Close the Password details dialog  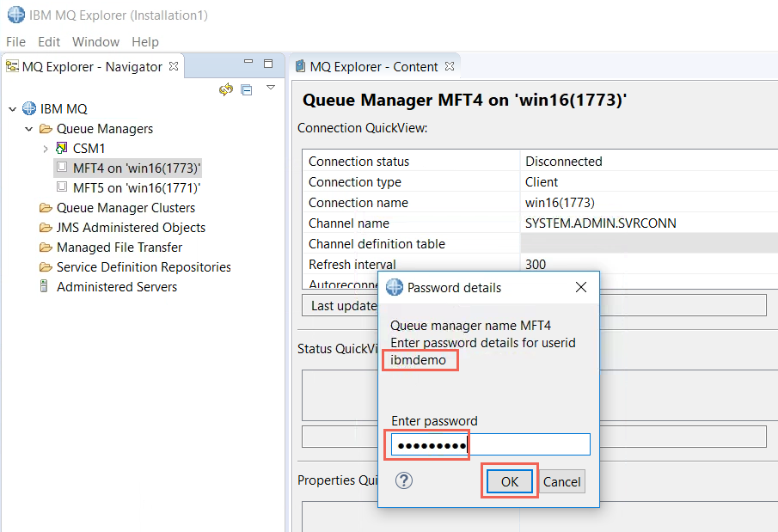pos(581,287)
